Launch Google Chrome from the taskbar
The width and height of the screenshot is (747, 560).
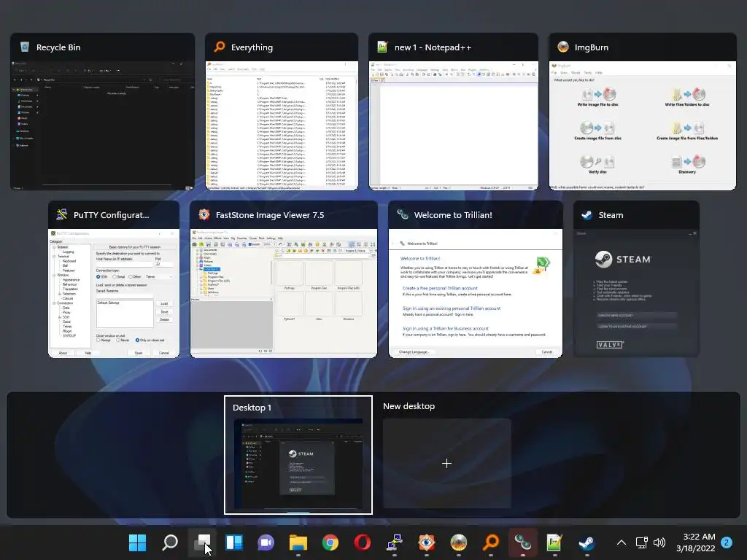pos(330,542)
